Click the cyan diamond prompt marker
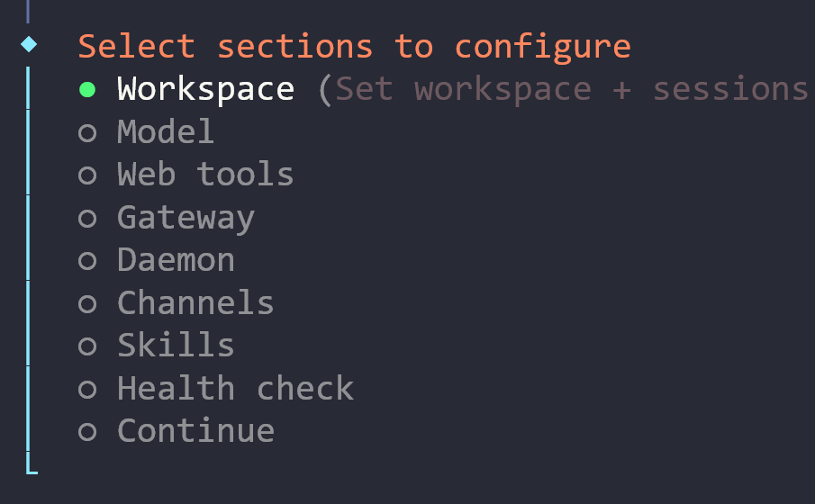Viewport: 815px width, 504px height. point(29,44)
